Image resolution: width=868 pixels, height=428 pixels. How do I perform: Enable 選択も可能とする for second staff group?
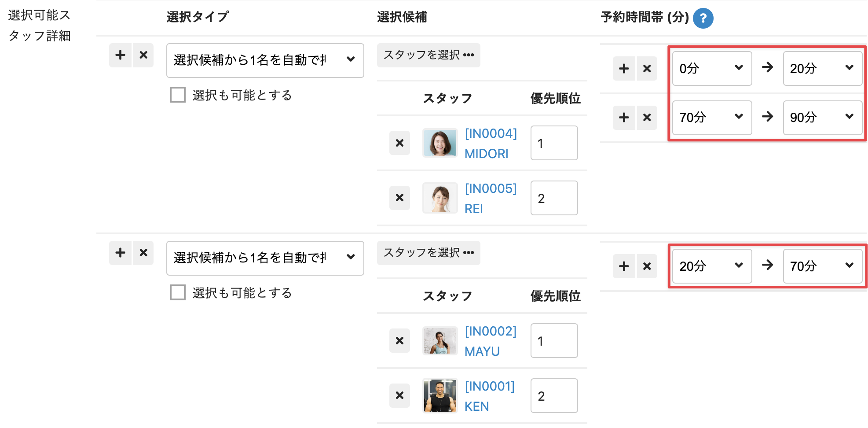click(178, 292)
